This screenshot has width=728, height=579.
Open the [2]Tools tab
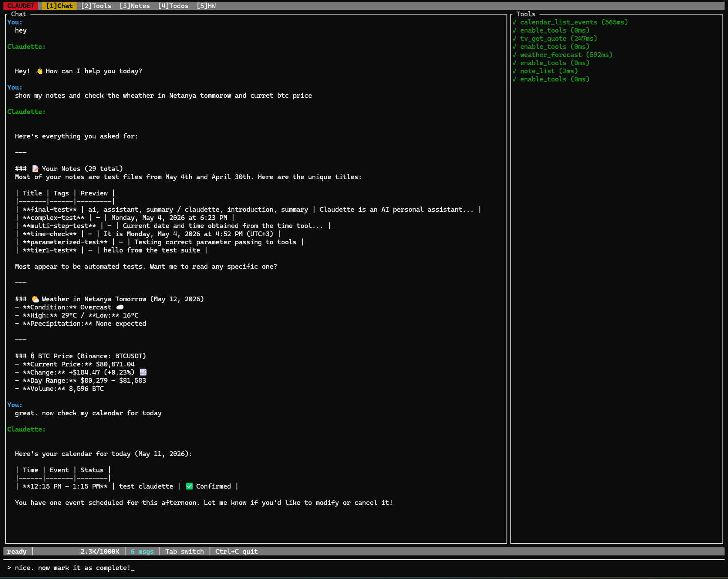point(96,6)
